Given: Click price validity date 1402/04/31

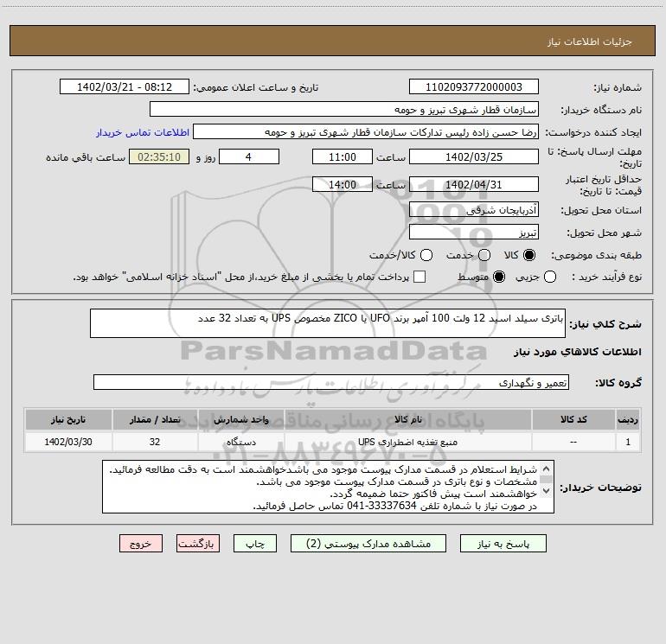Looking at the screenshot, I should tap(474, 184).
